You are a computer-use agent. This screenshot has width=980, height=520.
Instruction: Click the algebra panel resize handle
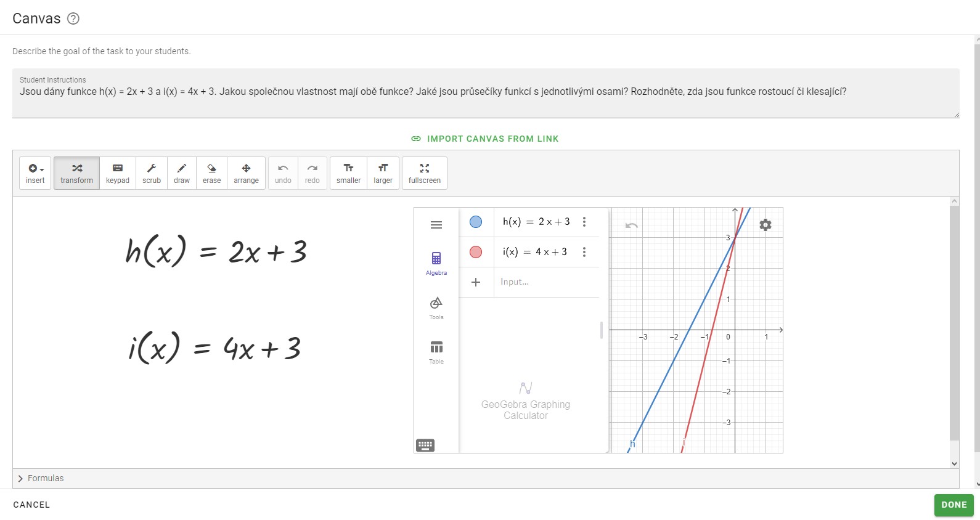click(x=602, y=330)
